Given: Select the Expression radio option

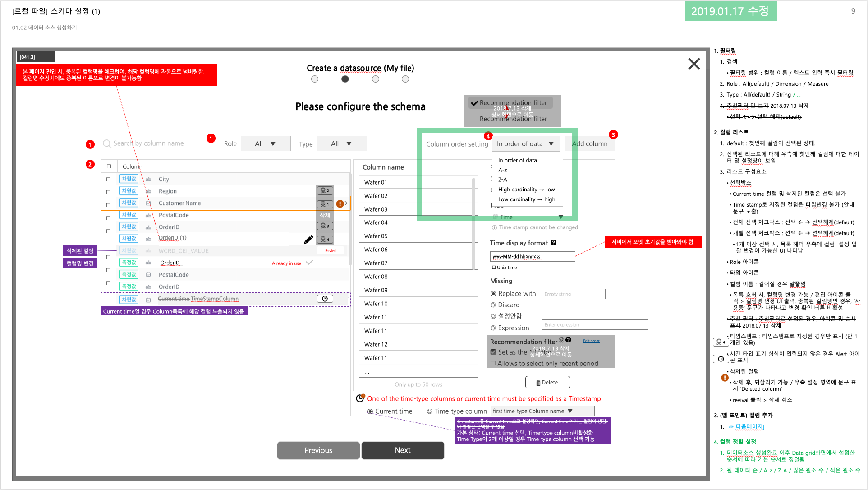Looking at the screenshot, I should click(x=493, y=328).
